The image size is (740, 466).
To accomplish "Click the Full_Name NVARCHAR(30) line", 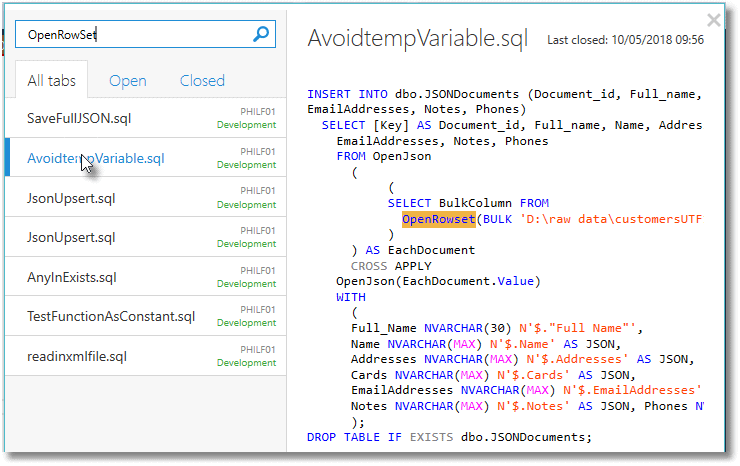I will click(x=497, y=328).
